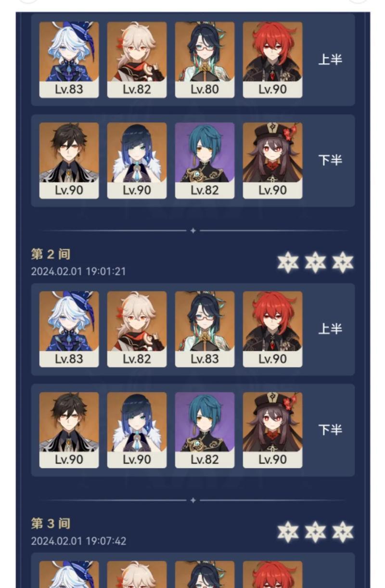
Task: Tap Kazuha Lv.82 portrait in 第 2 间 上半 team
Action: click(x=137, y=329)
